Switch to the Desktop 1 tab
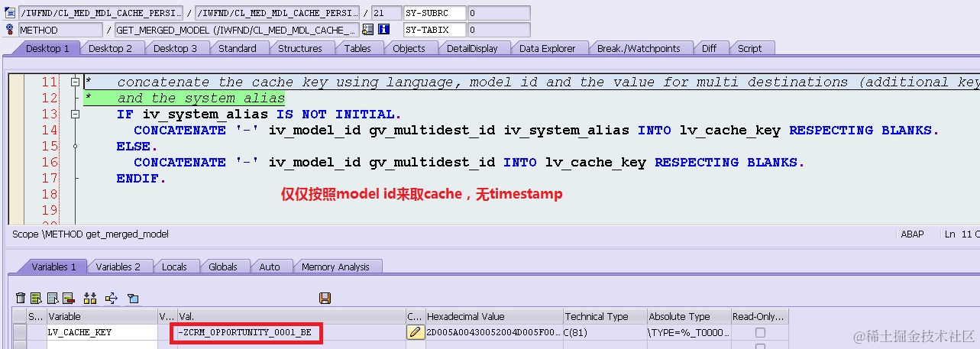This screenshot has width=980, height=349. tap(47, 48)
